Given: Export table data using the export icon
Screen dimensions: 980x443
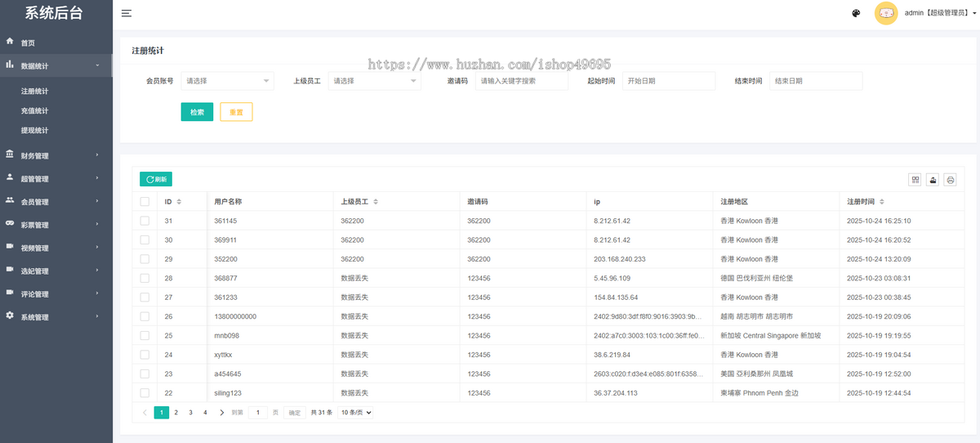Looking at the screenshot, I should coord(933,180).
